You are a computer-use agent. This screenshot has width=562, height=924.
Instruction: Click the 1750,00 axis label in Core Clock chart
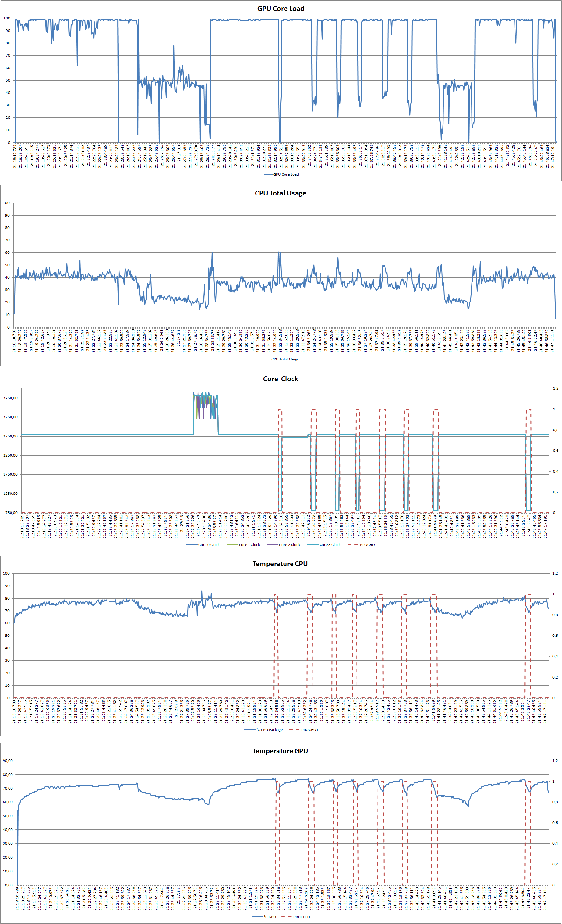click(11, 474)
